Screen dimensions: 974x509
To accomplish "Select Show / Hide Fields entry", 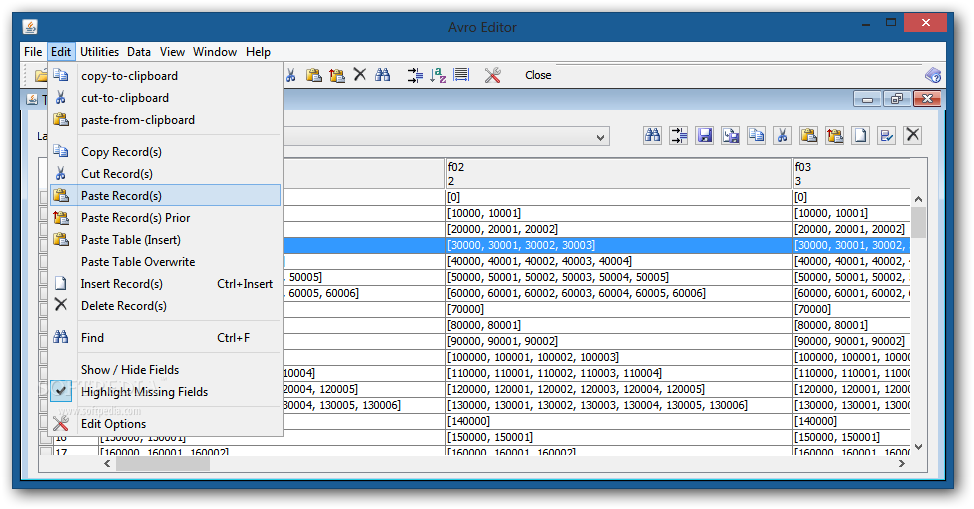I will point(130,370).
